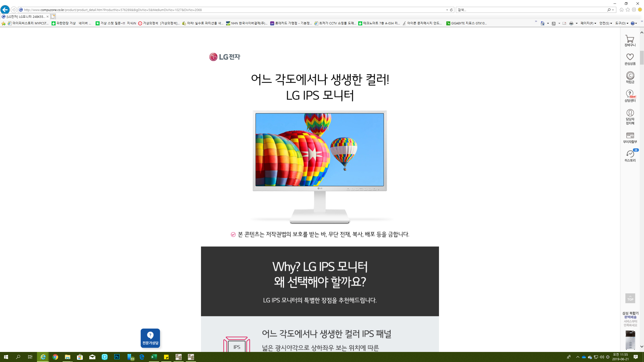Open the notification action center icon

tap(636, 357)
